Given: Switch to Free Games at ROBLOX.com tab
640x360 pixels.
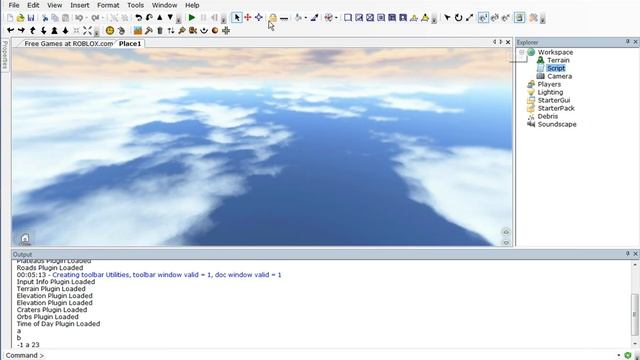Looking at the screenshot, I should click(x=68, y=43).
